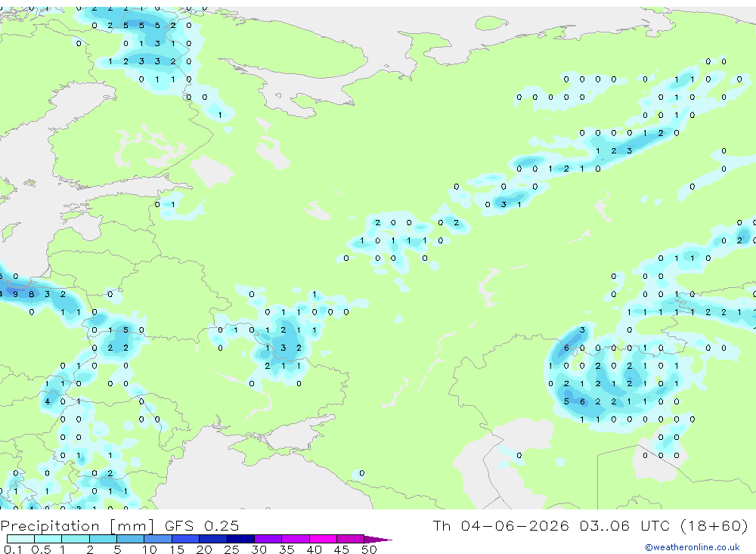Click the 30–35 mm purple legend swatch
The image size is (756, 554).
point(268,539)
